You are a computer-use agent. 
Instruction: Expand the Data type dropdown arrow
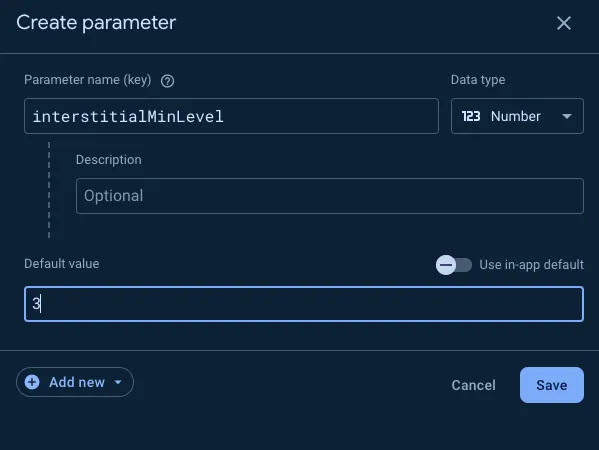(567, 116)
